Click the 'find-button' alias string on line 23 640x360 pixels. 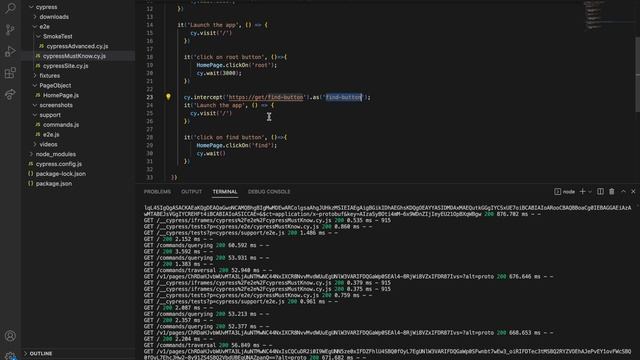(x=343, y=97)
